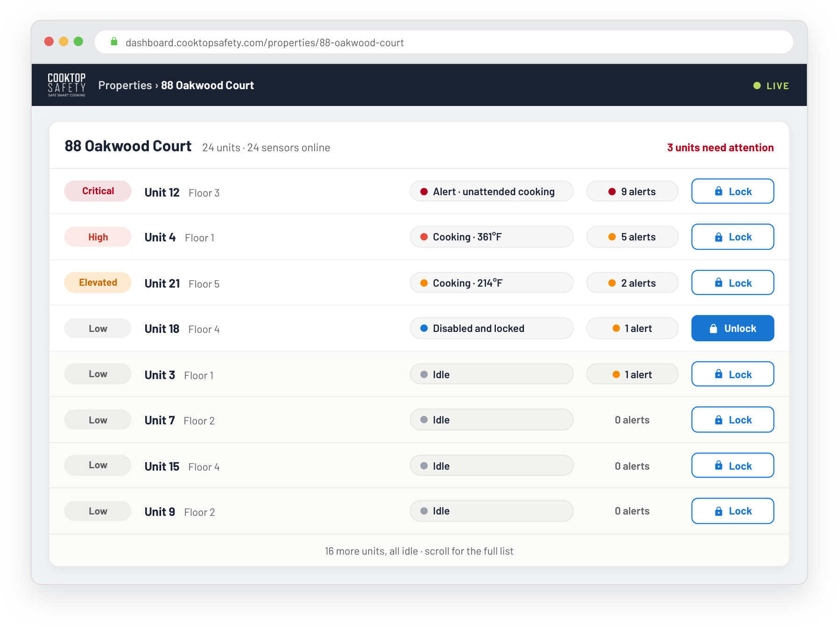Image resolution: width=840 pixels, height=627 pixels.
Task: Open Unit 4 details
Action: coord(160,237)
